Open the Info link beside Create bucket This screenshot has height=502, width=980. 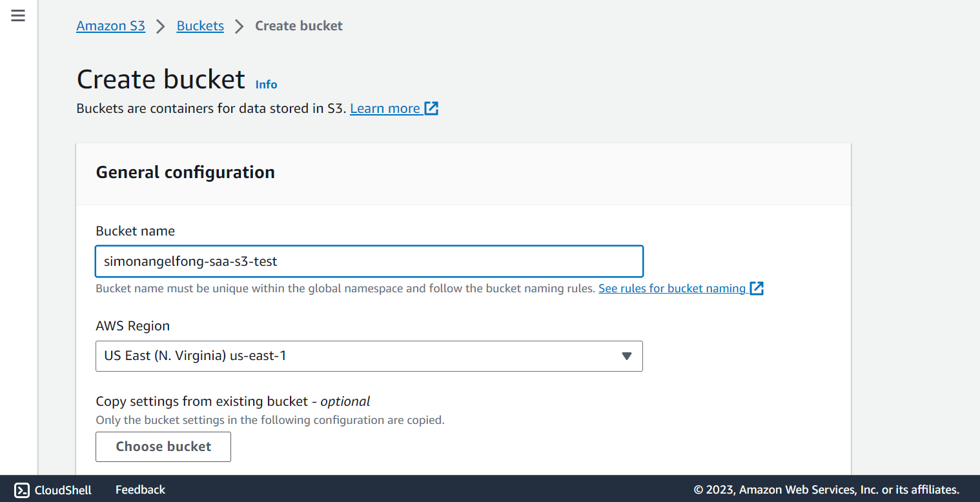click(266, 85)
